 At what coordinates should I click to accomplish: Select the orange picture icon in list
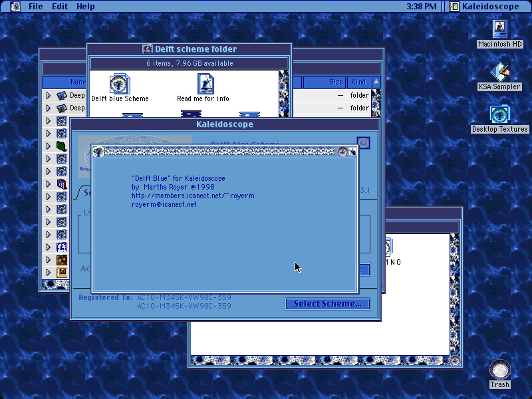tap(61, 260)
